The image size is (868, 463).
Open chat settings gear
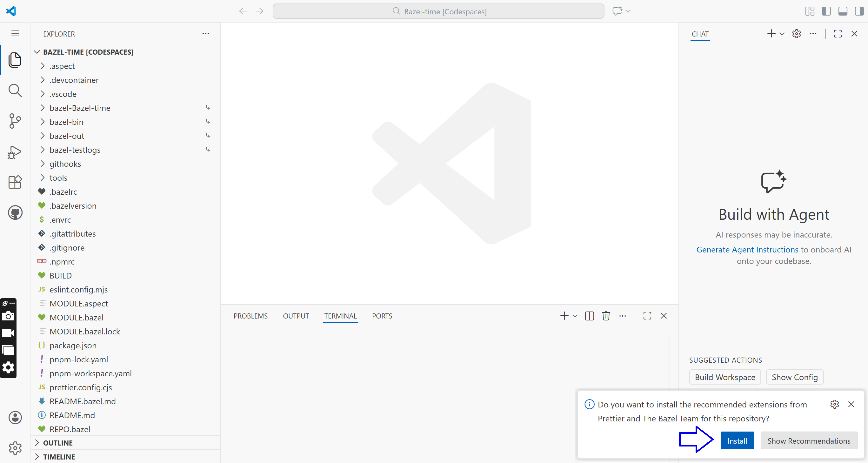click(x=796, y=34)
